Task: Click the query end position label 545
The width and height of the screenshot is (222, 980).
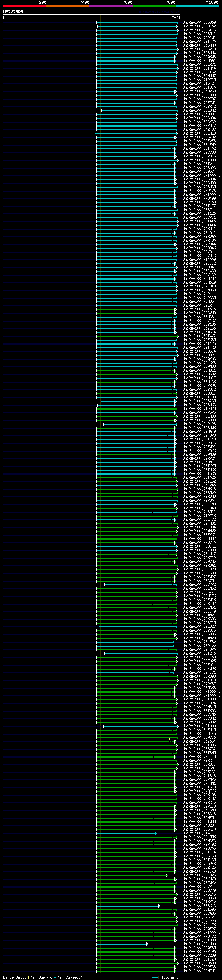Action: [175, 17]
